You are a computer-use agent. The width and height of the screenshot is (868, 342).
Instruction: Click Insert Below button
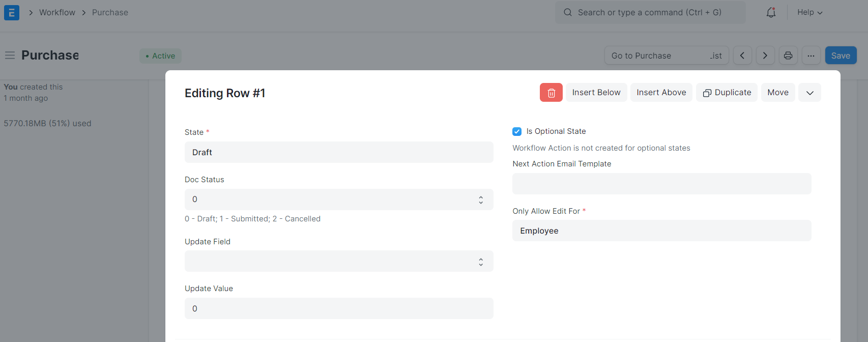pos(596,93)
